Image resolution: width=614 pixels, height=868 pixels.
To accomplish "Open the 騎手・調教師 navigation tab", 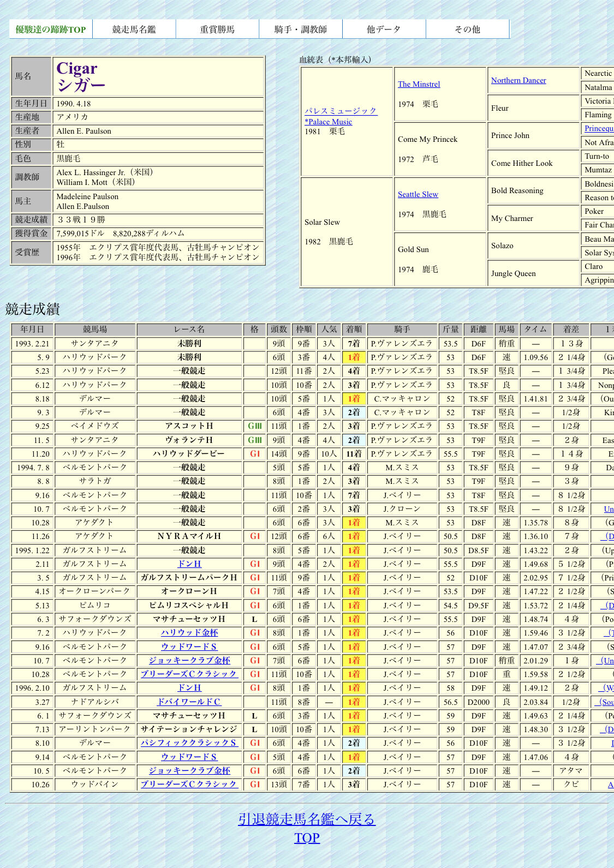I will pos(301,29).
